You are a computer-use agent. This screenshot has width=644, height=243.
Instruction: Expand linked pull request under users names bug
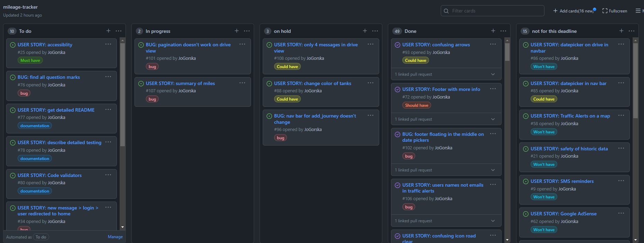point(446,221)
